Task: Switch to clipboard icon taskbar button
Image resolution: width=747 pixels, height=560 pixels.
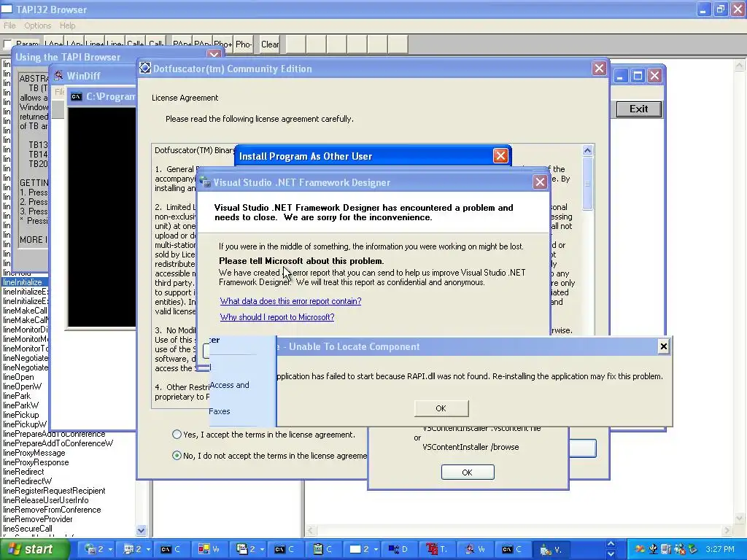Action: point(323,549)
